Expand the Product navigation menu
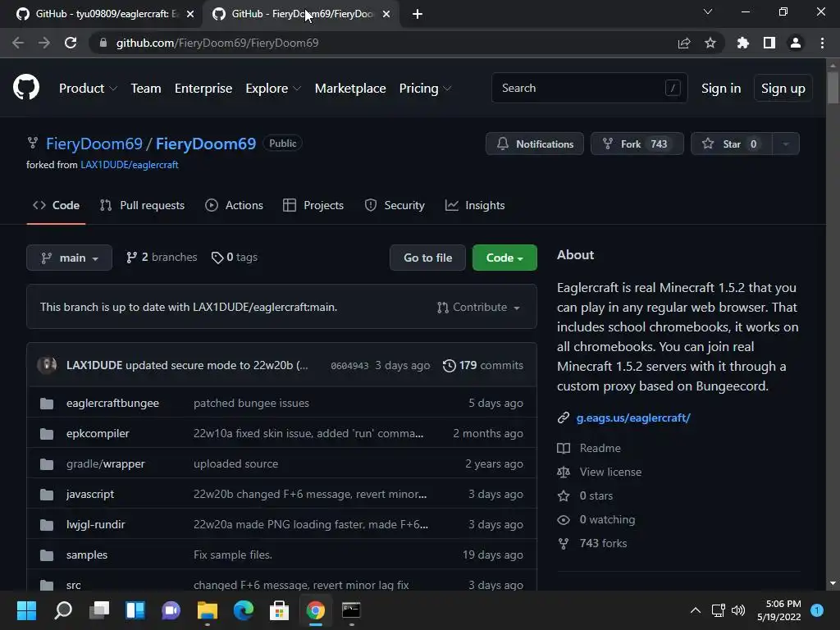 click(88, 89)
